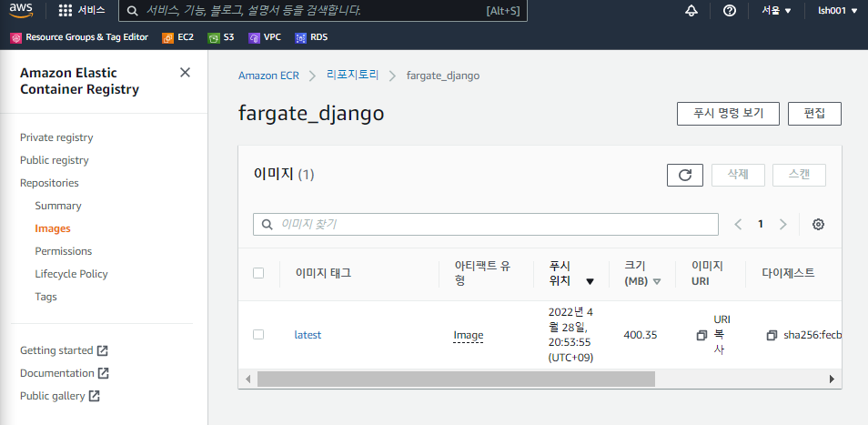Select Private registry in sidebar
The height and width of the screenshot is (425, 868).
(x=56, y=137)
